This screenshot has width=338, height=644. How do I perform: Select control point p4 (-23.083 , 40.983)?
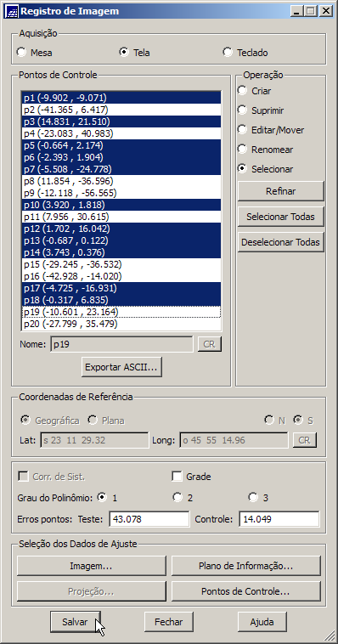point(121,133)
